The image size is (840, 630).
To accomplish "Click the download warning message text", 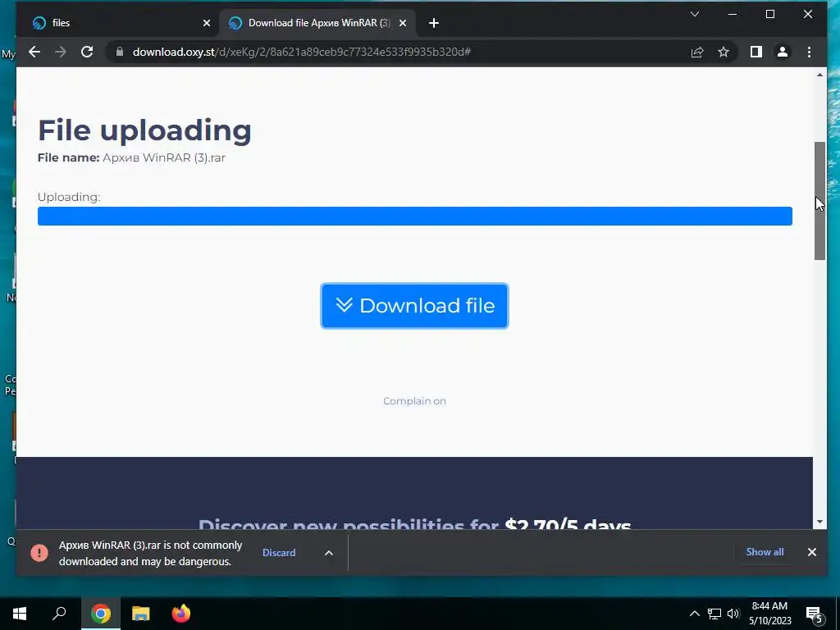I will [x=151, y=554].
